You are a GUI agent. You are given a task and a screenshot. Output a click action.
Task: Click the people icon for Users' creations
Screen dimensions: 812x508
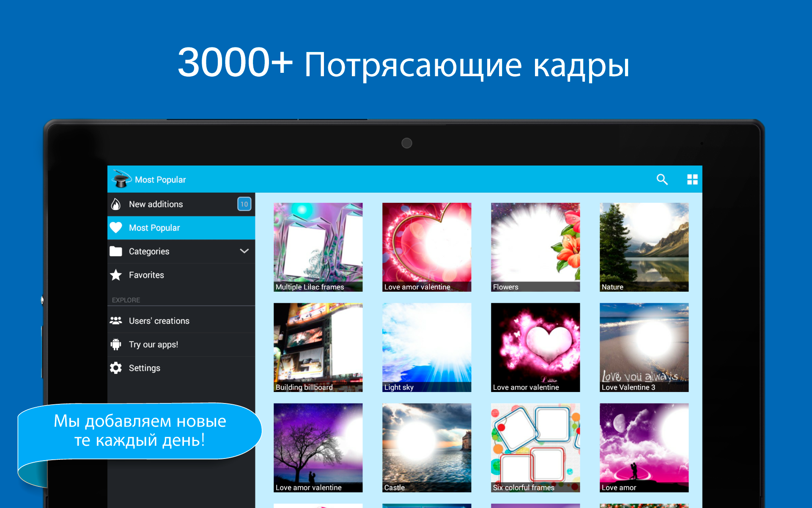click(x=116, y=320)
